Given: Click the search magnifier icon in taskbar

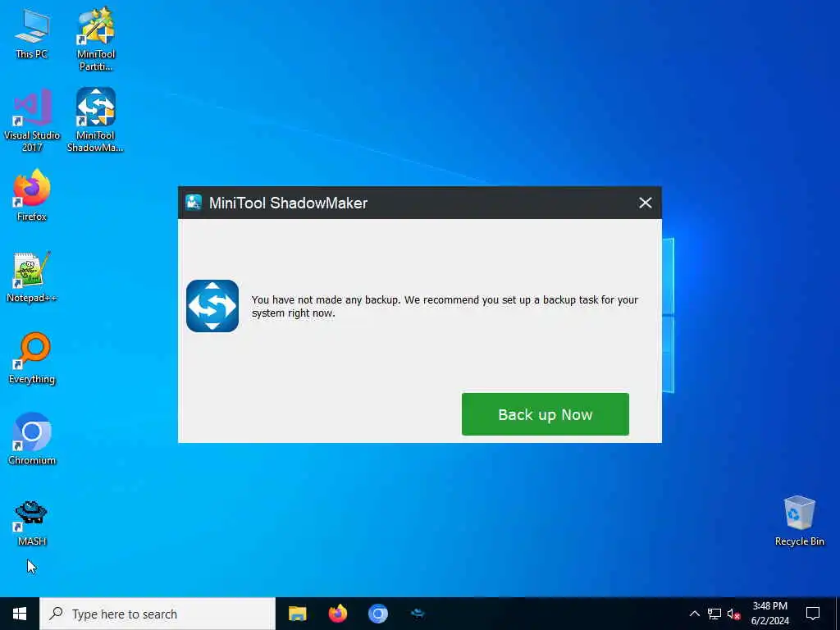Looking at the screenshot, I should click(x=56, y=614).
